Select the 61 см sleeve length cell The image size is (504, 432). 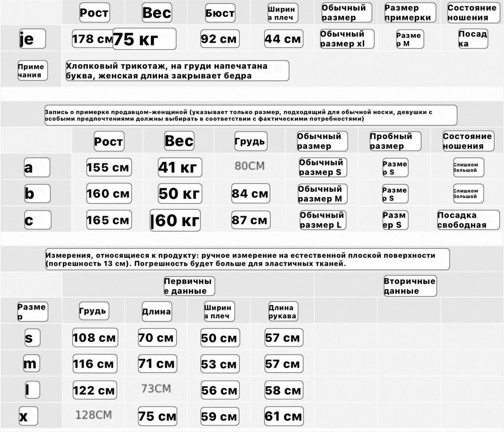[x=284, y=417]
